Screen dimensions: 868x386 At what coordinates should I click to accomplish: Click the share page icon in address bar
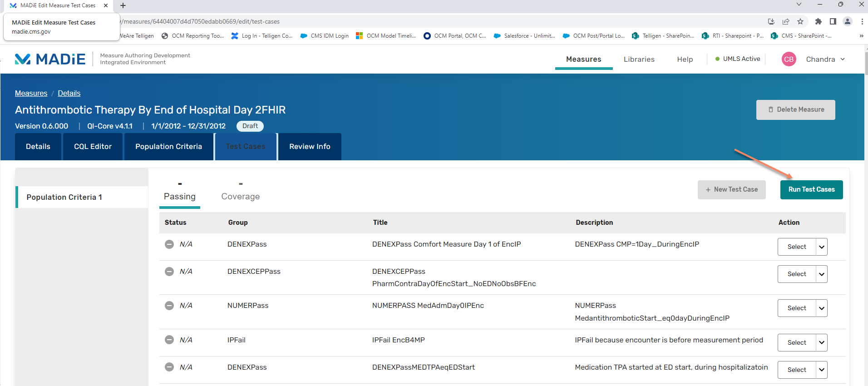(786, 21)
